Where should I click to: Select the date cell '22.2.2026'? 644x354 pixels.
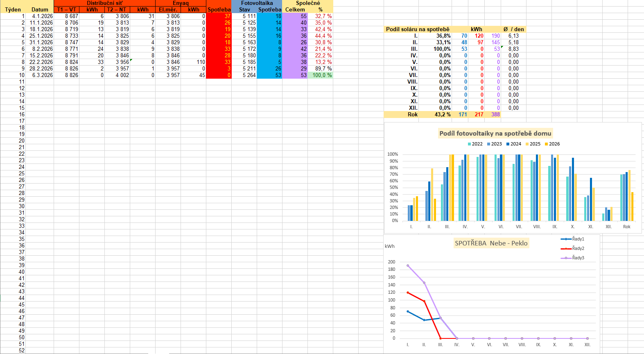pyautogui.click(x=40, y=62)
